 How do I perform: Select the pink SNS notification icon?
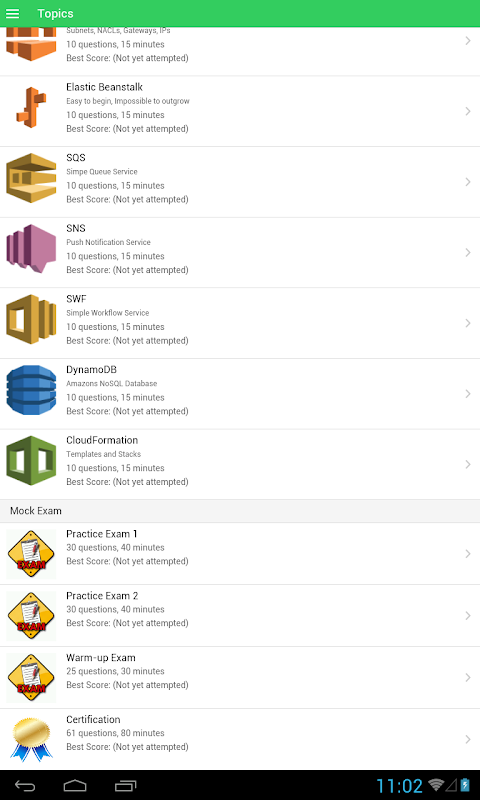tap(31, 248)
